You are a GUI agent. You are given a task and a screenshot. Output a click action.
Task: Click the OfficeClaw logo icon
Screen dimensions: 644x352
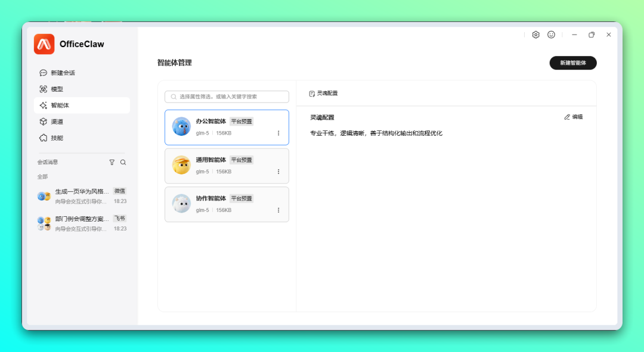coord(44,44)
